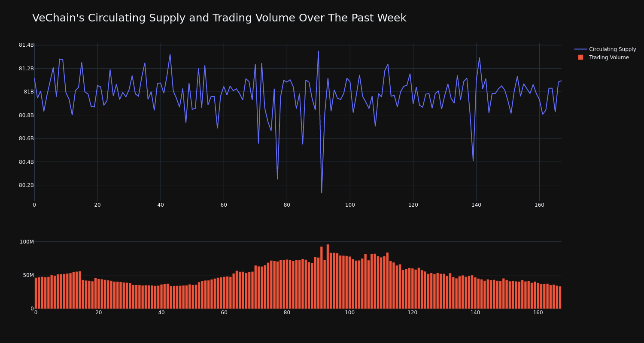Screen dimensions: 644x343
Task: Click x-axis tick 20 on supply chart
Action: tap(97, 205)
